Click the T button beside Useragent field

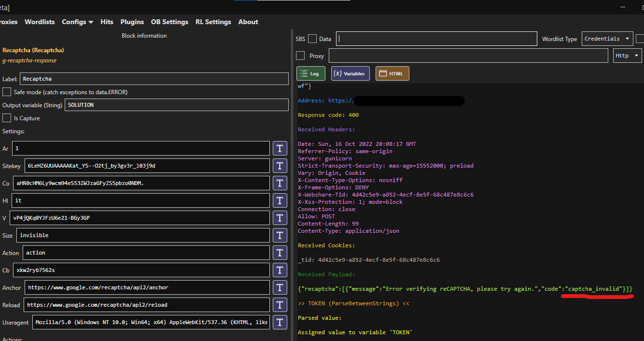click(x=280, y=322)
